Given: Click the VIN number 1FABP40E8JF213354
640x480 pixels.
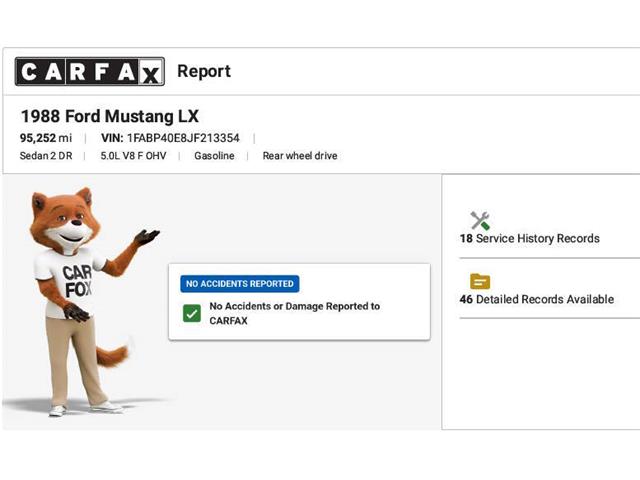Looking at the screenshot, I should click(x=183, y=138).
